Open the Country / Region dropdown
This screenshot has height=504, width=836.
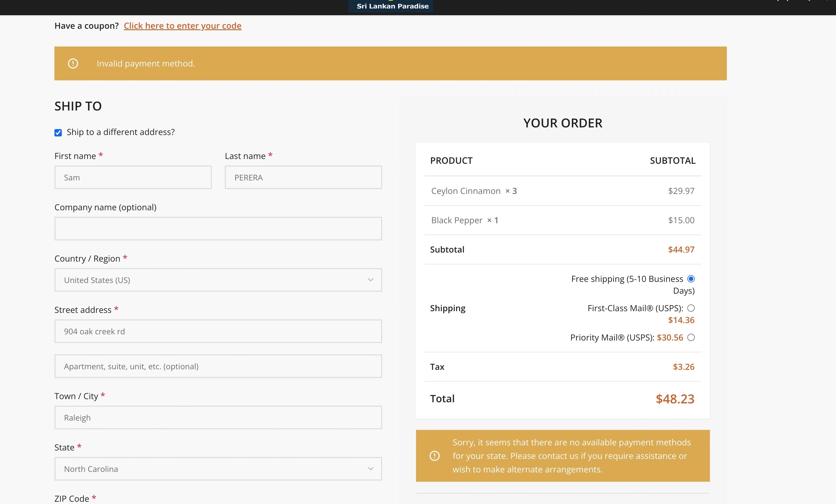click(x=218, y=280)
